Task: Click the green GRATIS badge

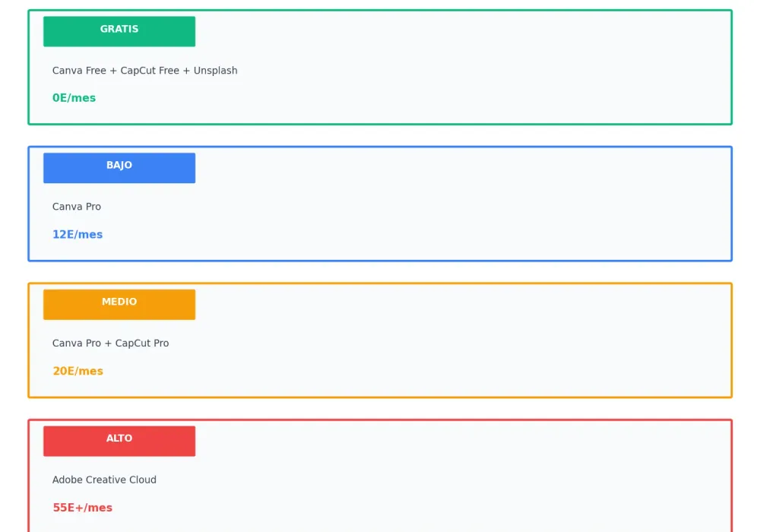Action: (x=119, y=31)
